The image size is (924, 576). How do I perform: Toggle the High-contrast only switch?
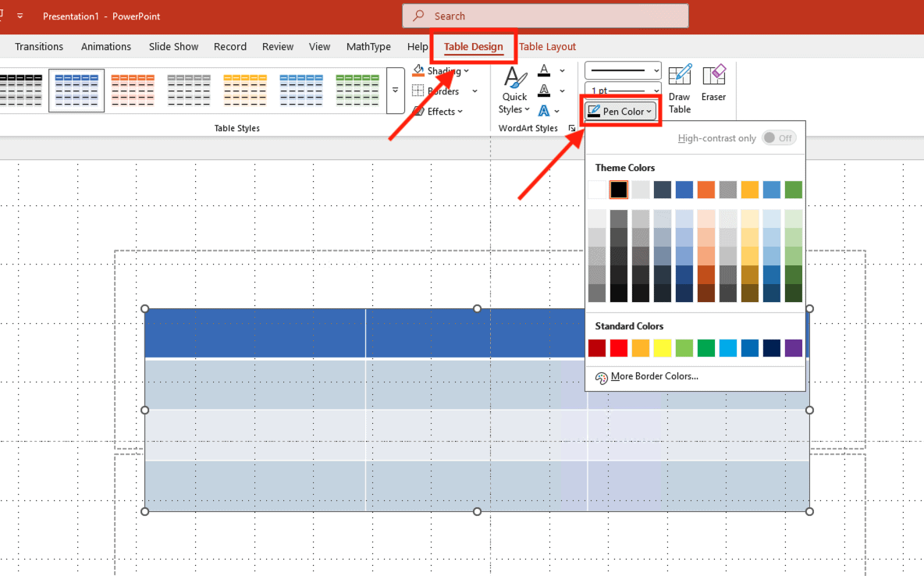tap(778, 138)
